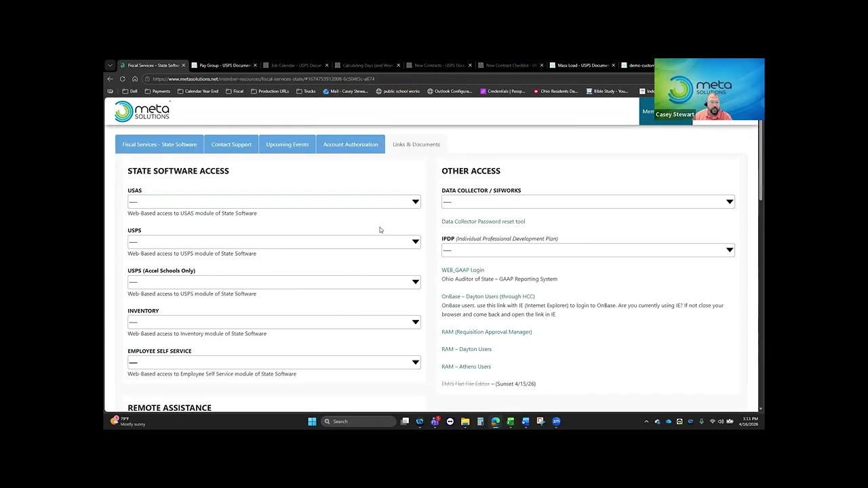Click the browser home icon
Screen dimensions: 868x488
[134, 79]
